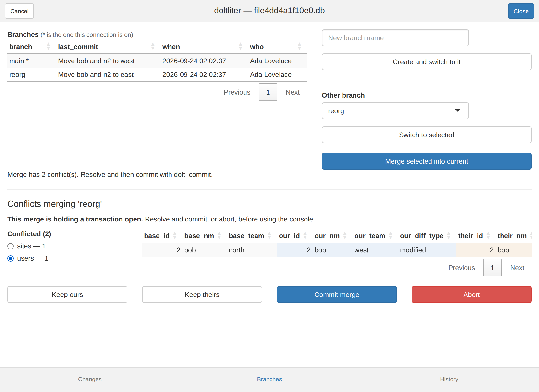This screenshot has width=539, height=392.
Task: Select the users conflicted table radio
Action: (11, 258)
